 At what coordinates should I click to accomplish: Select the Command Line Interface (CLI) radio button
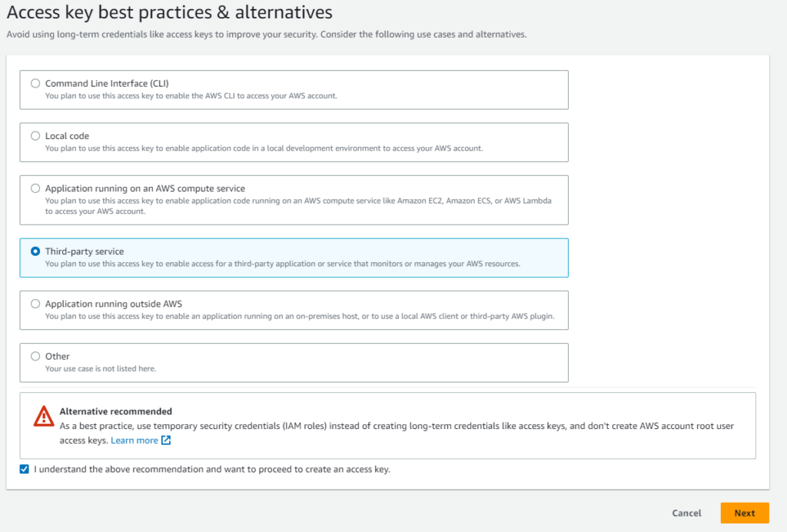pyautogui.click(x=35, y=83)
